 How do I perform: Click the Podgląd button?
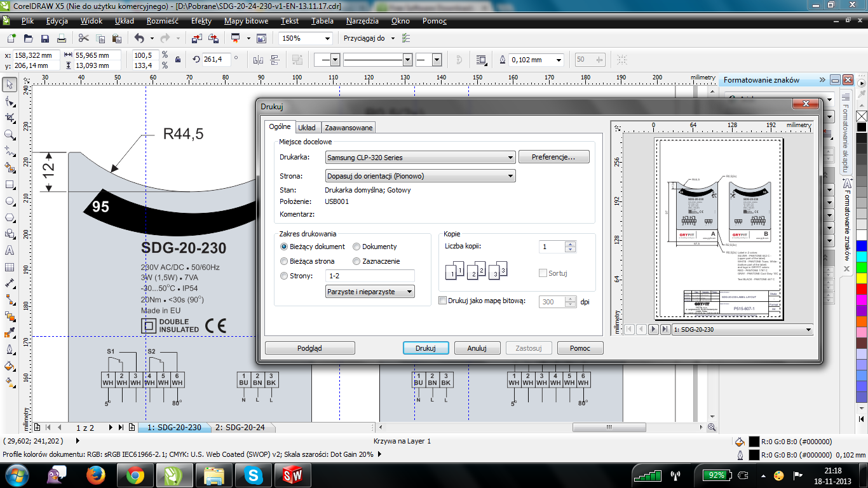[309, 348]
